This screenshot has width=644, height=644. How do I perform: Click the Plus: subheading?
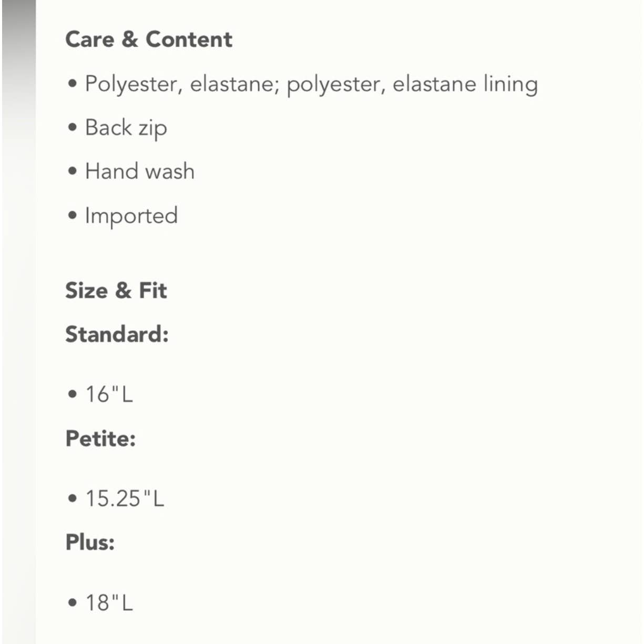(90, 542)
